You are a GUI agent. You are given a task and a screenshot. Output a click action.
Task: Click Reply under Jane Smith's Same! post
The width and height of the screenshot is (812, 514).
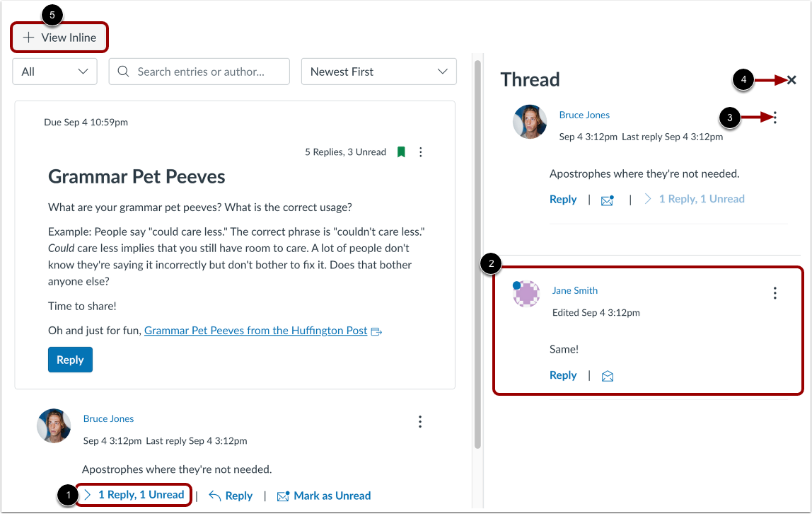point(563,375)
